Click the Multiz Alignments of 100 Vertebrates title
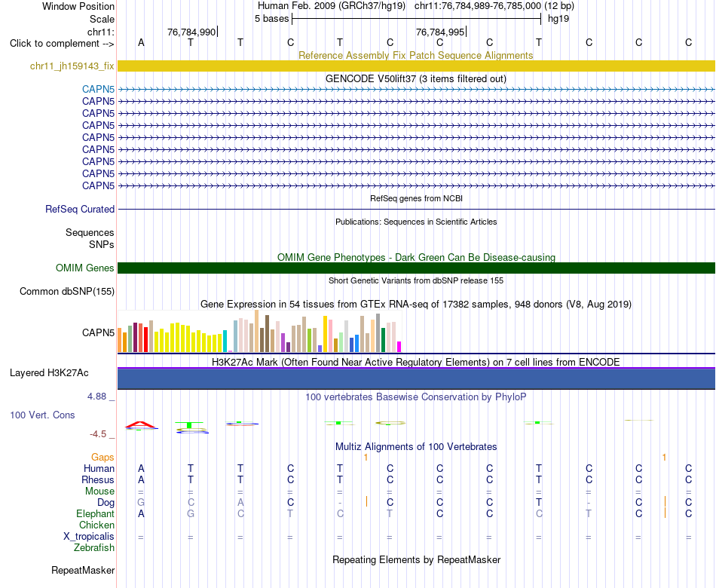This screenshot has width=716, height=588. click(x=416, y=447)
